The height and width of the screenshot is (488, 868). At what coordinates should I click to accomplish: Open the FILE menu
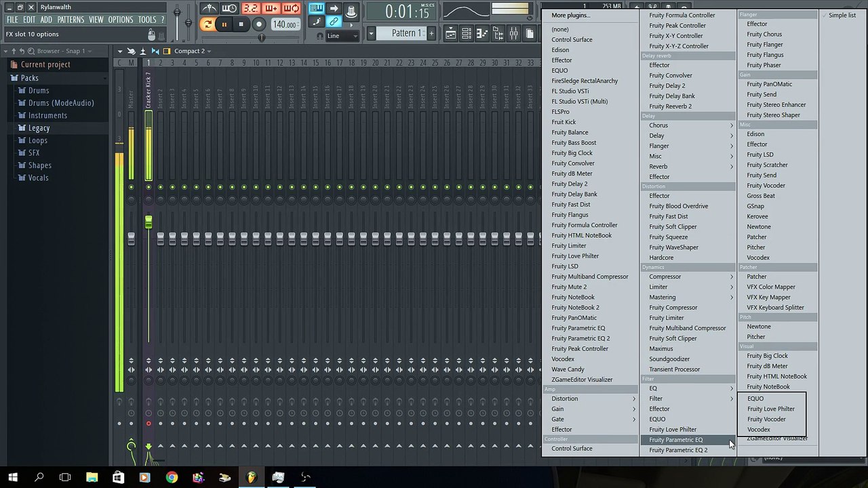coord(12,20)
